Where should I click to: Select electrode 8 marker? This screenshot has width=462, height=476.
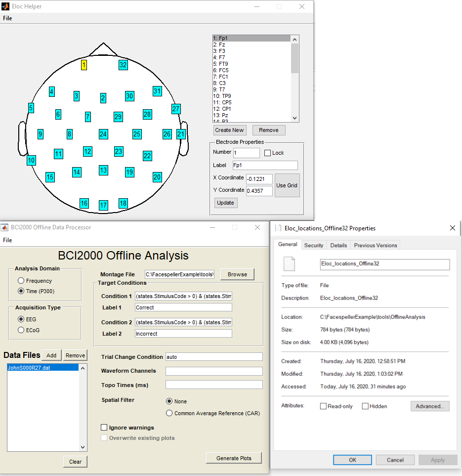tap(70, 134)
